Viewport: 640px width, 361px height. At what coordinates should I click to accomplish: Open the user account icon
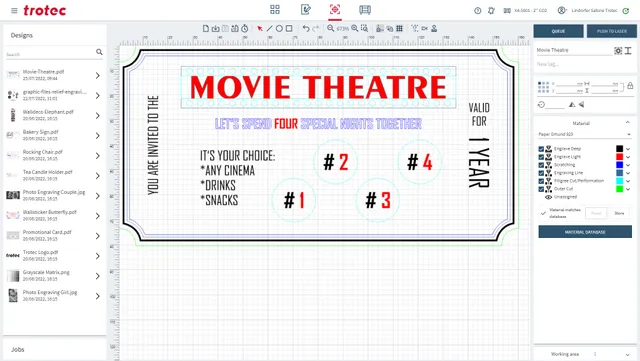tap(562, 10)
